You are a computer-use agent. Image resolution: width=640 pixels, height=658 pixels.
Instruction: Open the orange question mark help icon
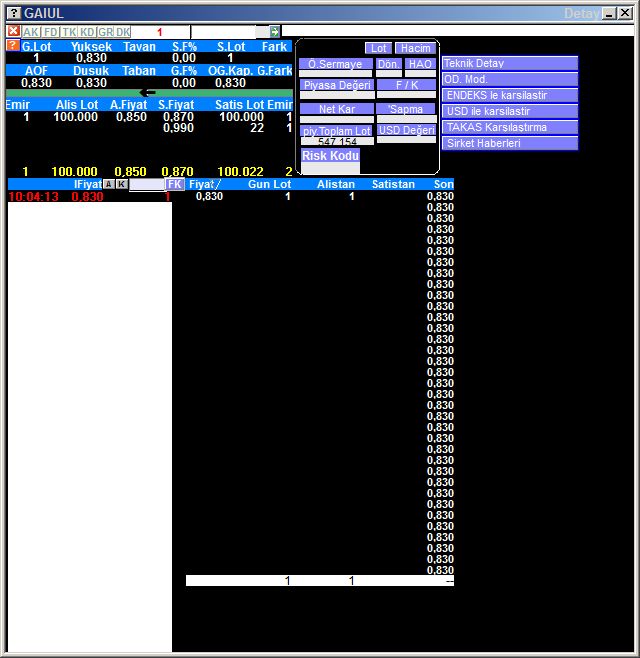tap(13, 46)
